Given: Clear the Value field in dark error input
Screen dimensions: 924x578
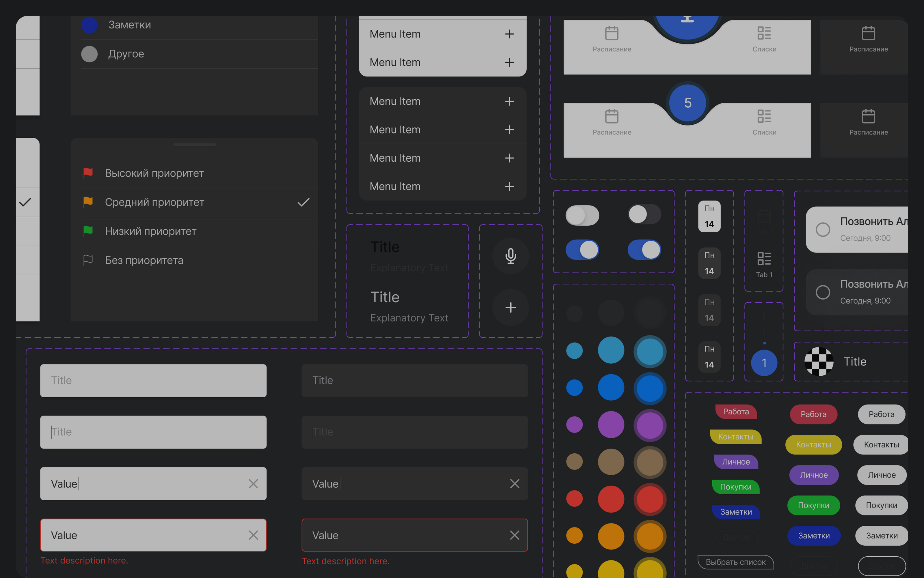Looking at the screenshot, I should click(514, 535).
